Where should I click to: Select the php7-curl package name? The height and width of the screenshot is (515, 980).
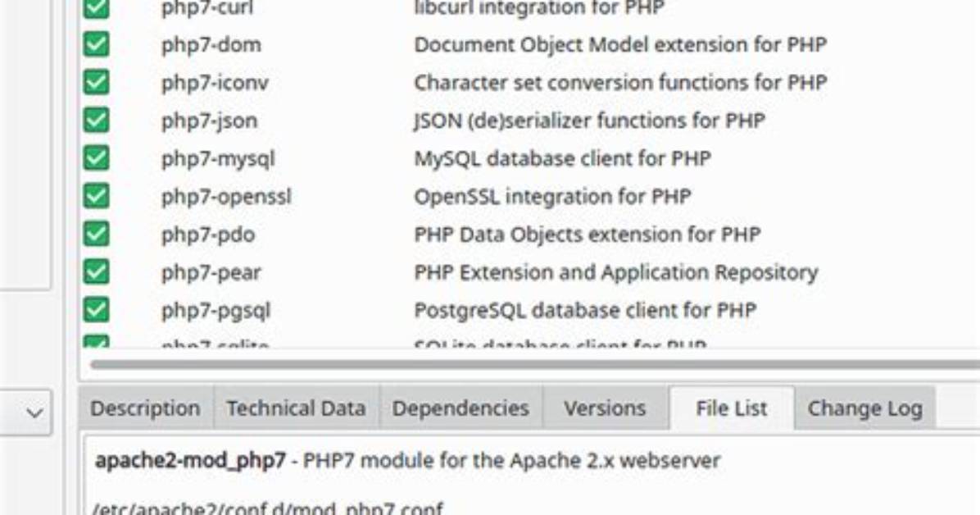click(207, 9)
